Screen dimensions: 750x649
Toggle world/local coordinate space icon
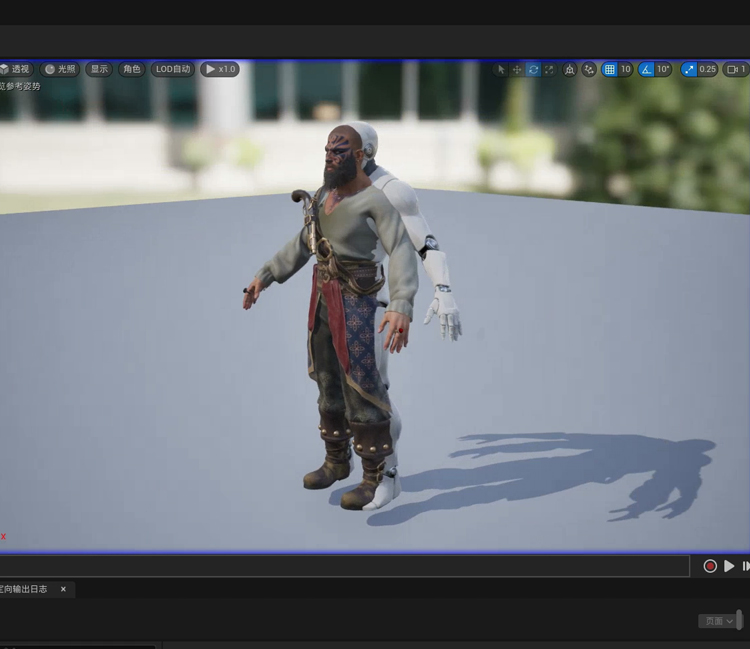pyautogui.click(x=570, y=70)
